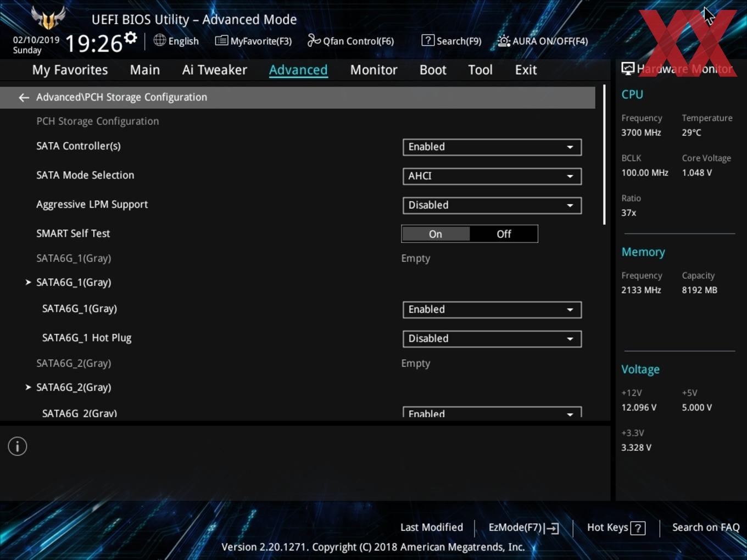Click the settings list scrollbar

click(x=604, y=154)
